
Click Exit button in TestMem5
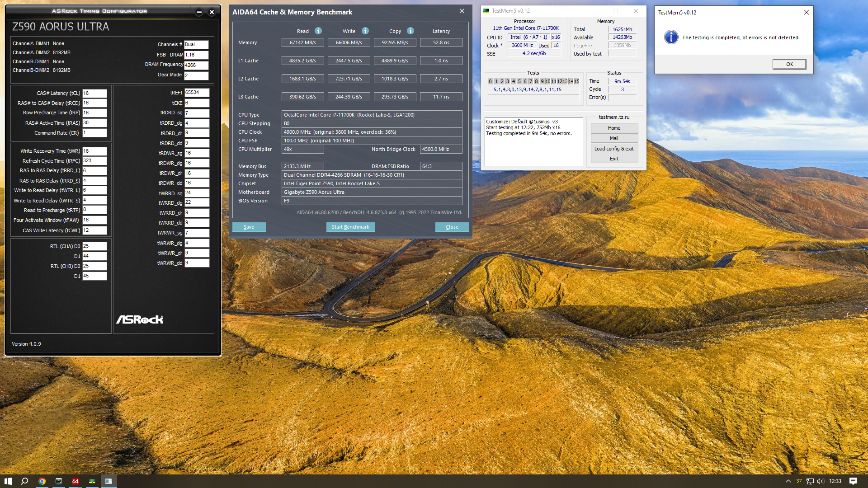pyautogui.click(x=614, y=159)
